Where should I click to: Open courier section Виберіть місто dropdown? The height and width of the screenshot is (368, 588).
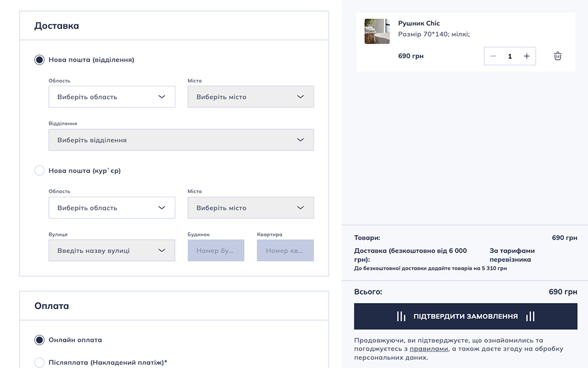pyautogui.click(x=251, y=208)
